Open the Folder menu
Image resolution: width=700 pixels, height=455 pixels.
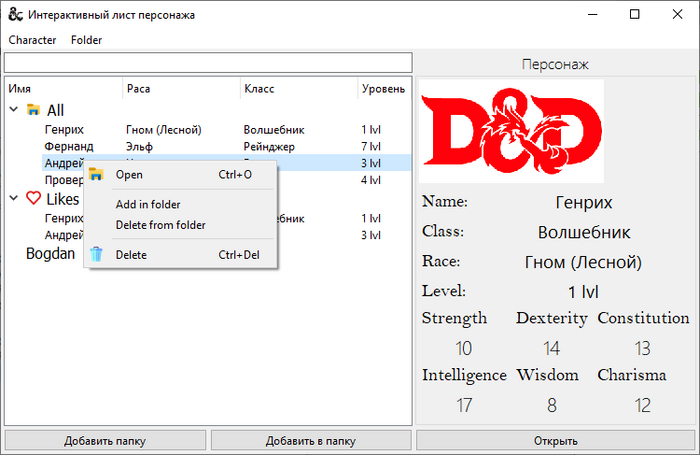tap(86, 40)
